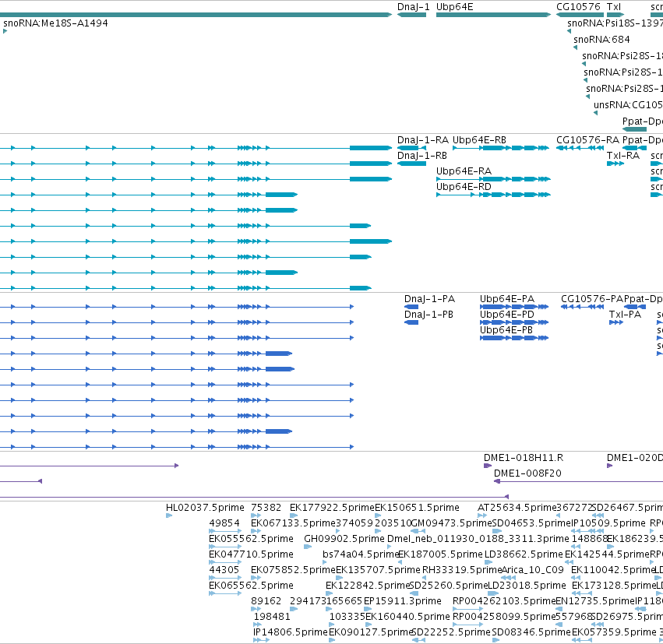
Task: Select the Ubp64E-PB protein label
Action: click(506, 330)
